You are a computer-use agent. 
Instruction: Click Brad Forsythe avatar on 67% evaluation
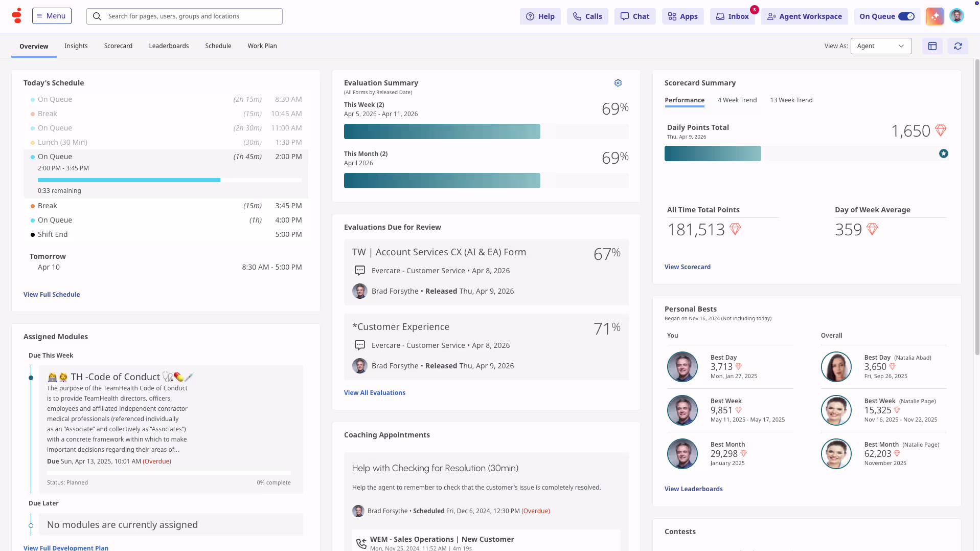tap(360, 291)
